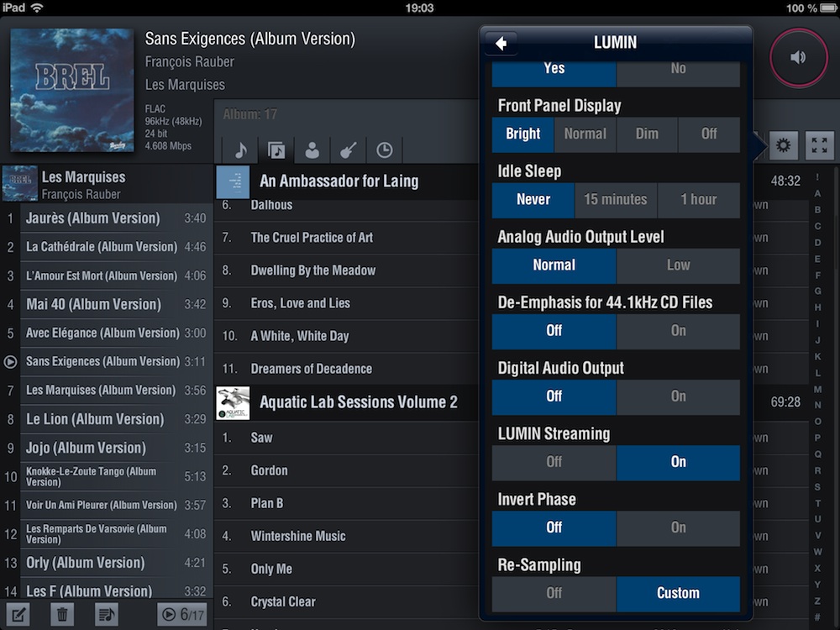
Task: Set Idle Sleep to 1 hour
Action: click(699, 201)
